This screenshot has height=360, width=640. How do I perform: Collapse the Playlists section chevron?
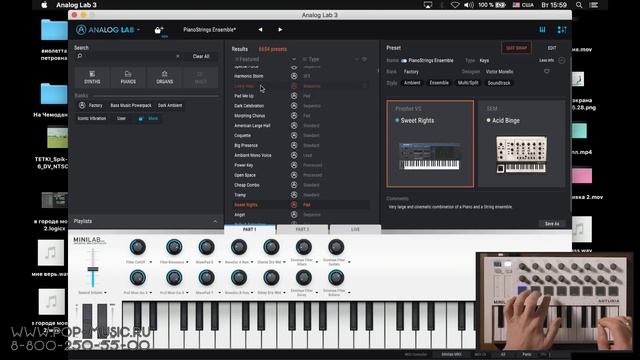click(215, 221)
